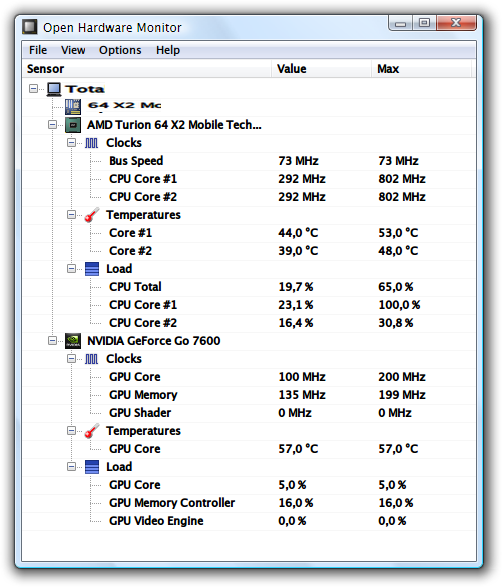Collapse the CPU Temperatures group

click(71, 215)
